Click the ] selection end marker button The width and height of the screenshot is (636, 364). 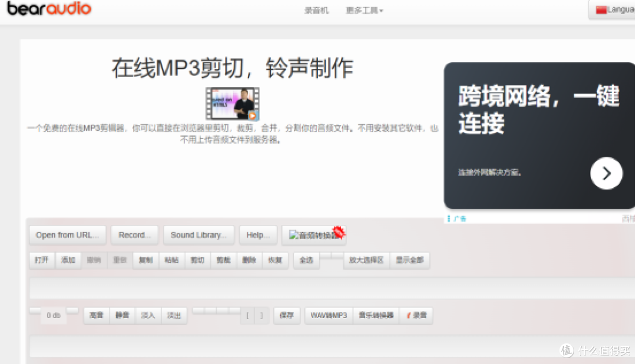[x=261, y=315]
